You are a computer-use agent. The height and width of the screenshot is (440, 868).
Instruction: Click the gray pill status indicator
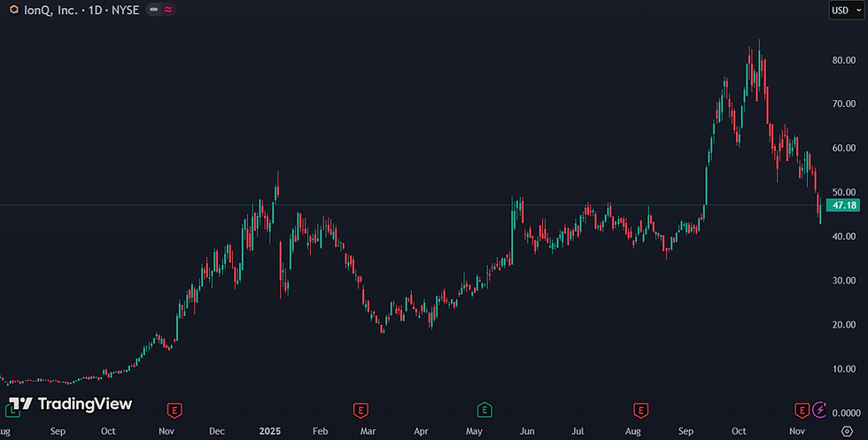[x=154, y=10]
